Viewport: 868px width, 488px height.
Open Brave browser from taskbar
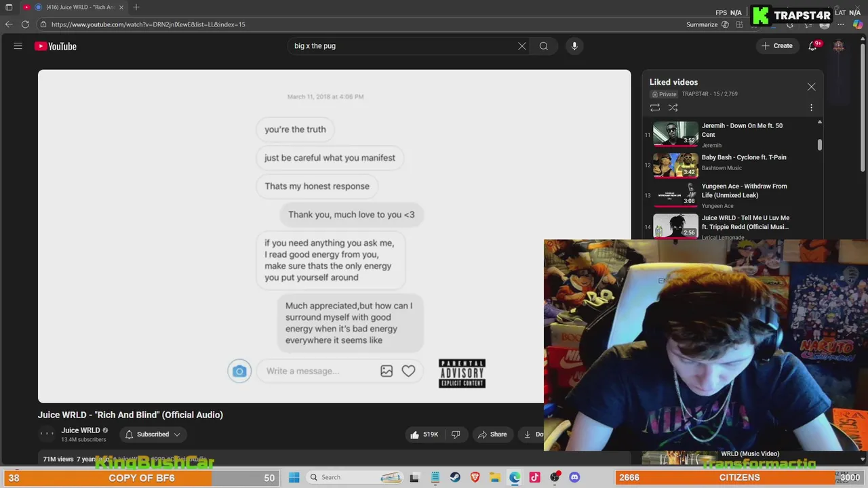tap(475, 477)
